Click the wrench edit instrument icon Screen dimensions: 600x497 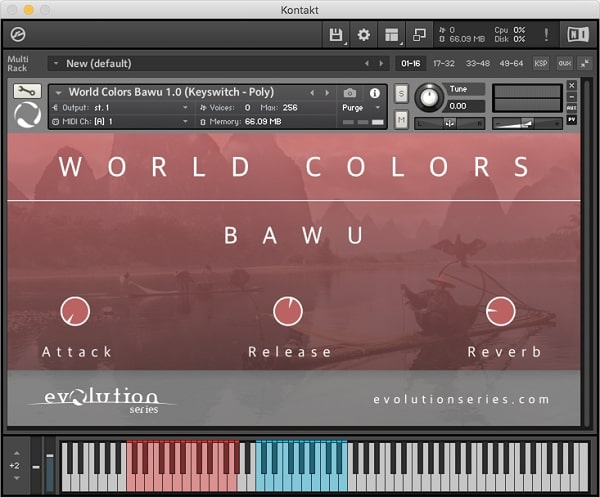point(27,92)
